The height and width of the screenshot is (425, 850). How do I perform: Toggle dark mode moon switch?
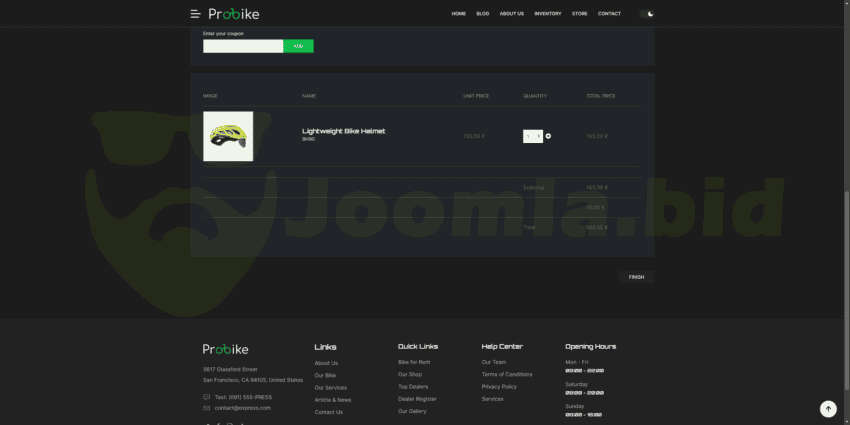point(647,14)
